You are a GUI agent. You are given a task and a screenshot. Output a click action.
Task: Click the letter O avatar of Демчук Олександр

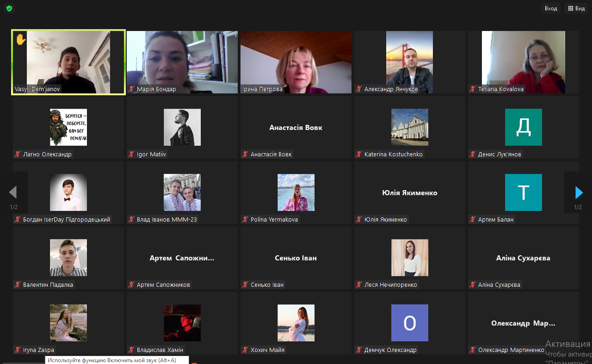click(x=409, y=323)
